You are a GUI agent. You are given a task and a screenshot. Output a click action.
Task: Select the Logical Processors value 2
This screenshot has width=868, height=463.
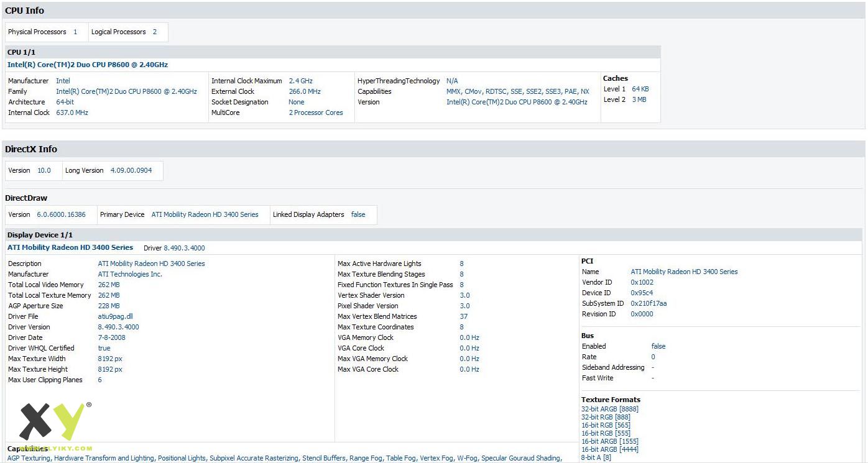point(155,32)
